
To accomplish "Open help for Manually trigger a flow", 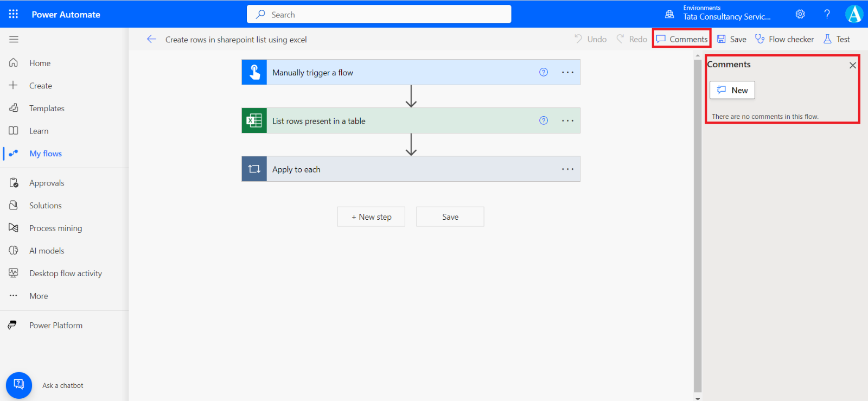I will pos(544,72).
